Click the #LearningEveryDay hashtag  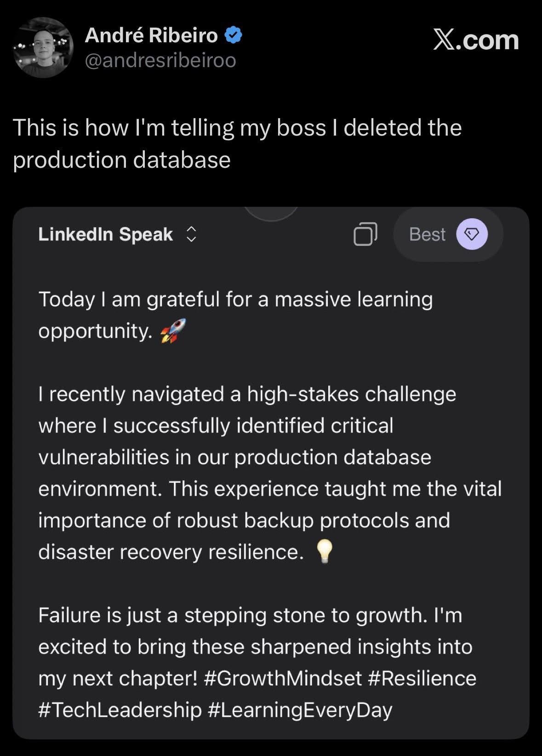click(x=300, y=710)
